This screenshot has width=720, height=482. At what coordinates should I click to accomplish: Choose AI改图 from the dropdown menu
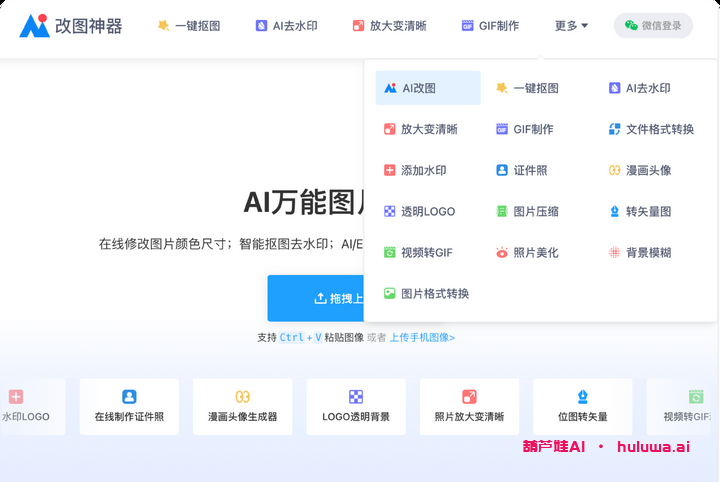coord(428,88)
